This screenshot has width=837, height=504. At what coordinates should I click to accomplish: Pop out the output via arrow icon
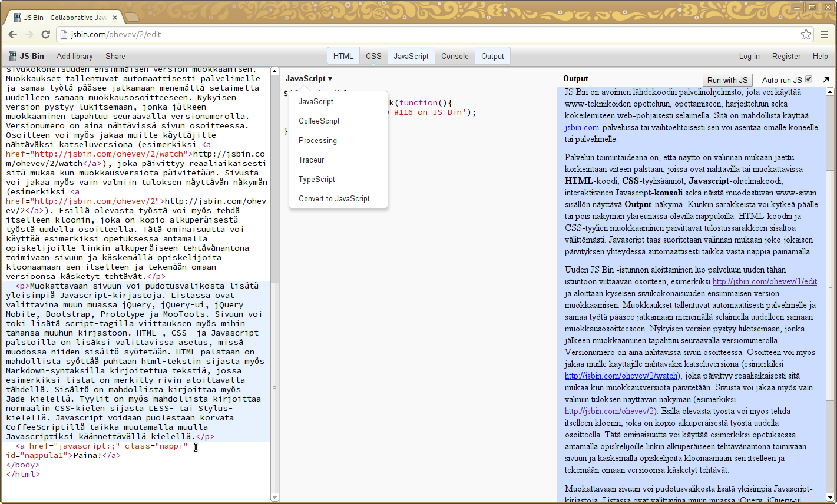click(826, 79)
